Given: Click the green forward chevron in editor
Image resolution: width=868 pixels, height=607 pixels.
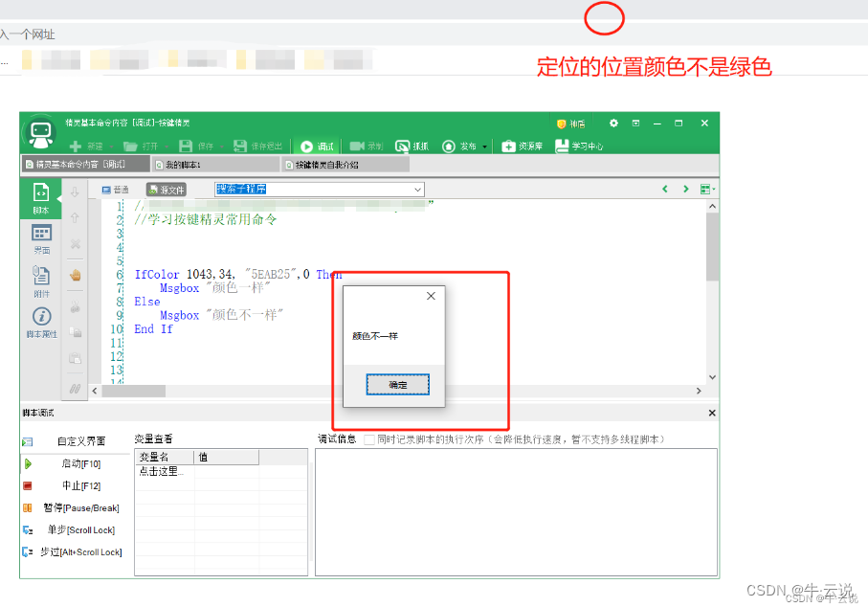Looking at the screenshot, I should pyautogui.click(x=686, y=189).
